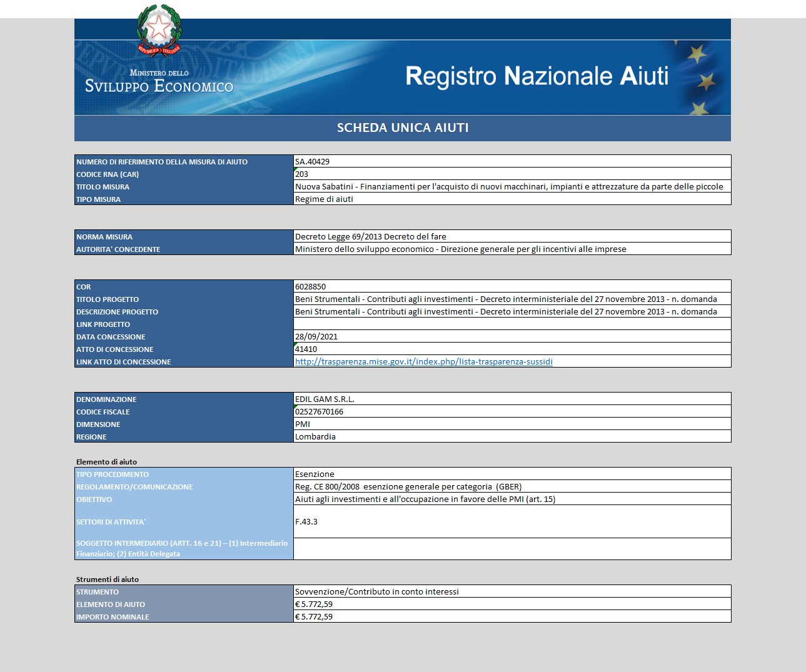Viewport: 806px width, 672px height.
Task: Select the ELEMENTO DI AIUTO amount € 5.772,59
Action: 512,604
